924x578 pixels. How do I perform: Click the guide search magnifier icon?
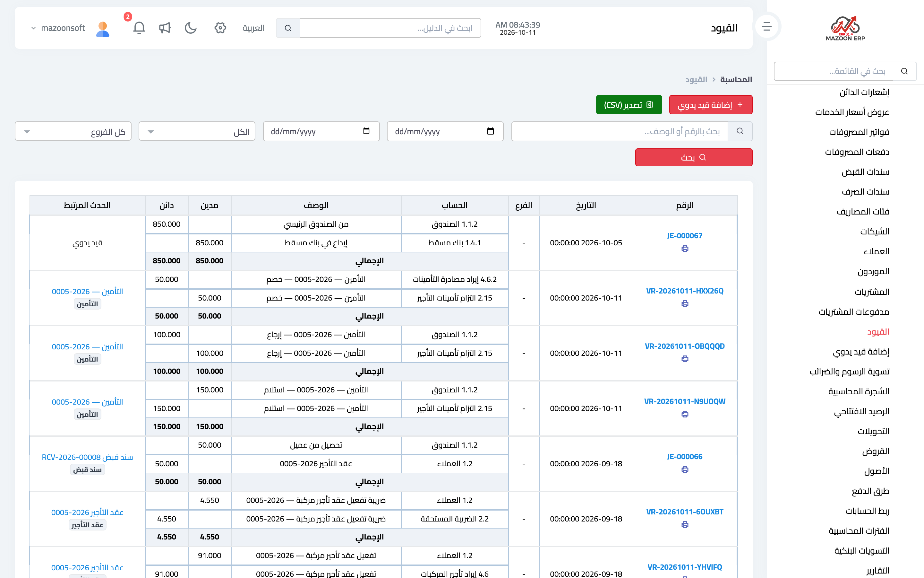[288, 28]
